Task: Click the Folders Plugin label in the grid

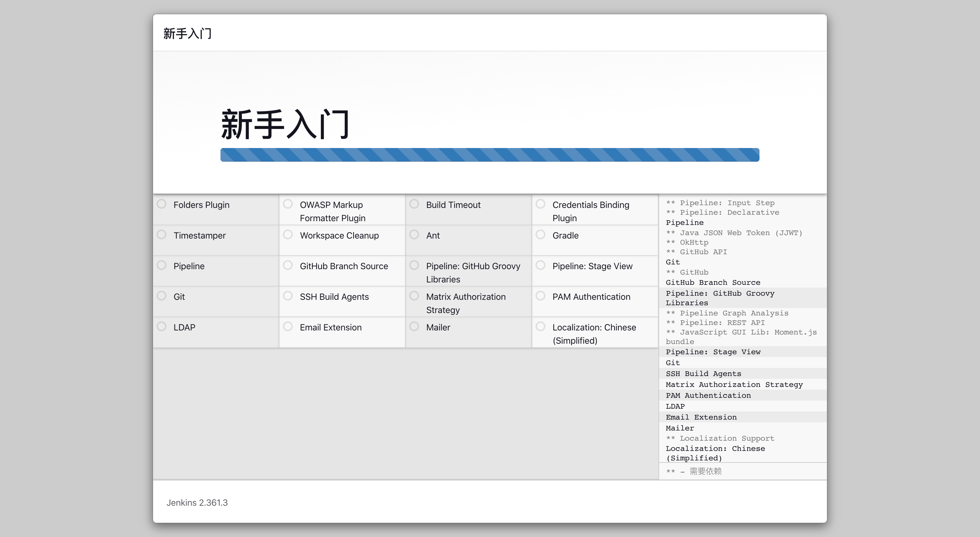Action: pyautogui.click(x=202, y=205)
